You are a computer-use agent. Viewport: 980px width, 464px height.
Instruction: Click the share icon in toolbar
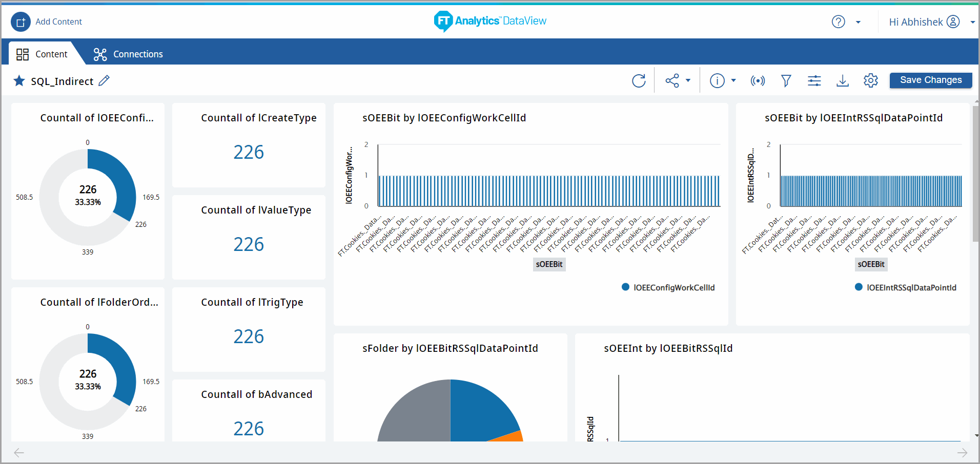pos(672,81)
